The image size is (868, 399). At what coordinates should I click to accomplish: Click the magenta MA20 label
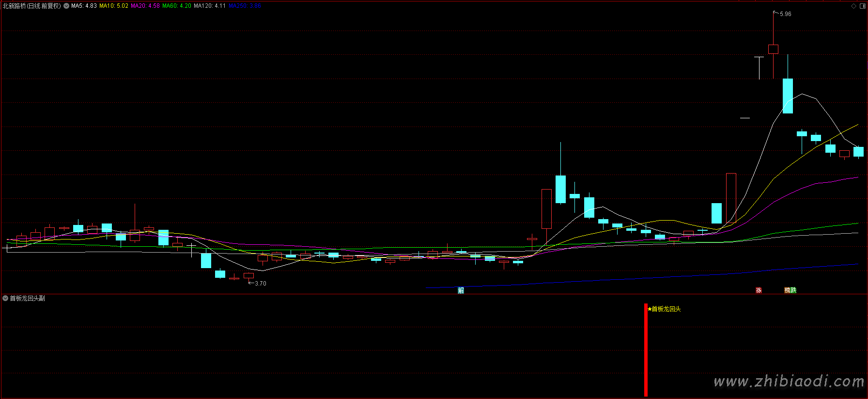(x=145, y=6)
